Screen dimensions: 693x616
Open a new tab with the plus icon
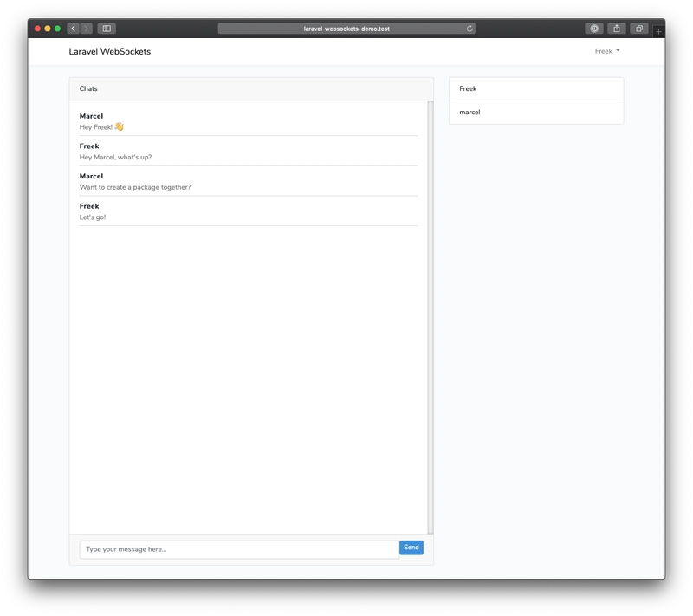click(x=658, y=31)
